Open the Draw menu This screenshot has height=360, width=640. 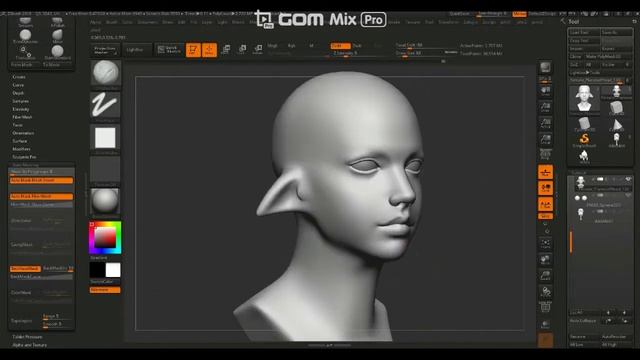click(168, 22)
